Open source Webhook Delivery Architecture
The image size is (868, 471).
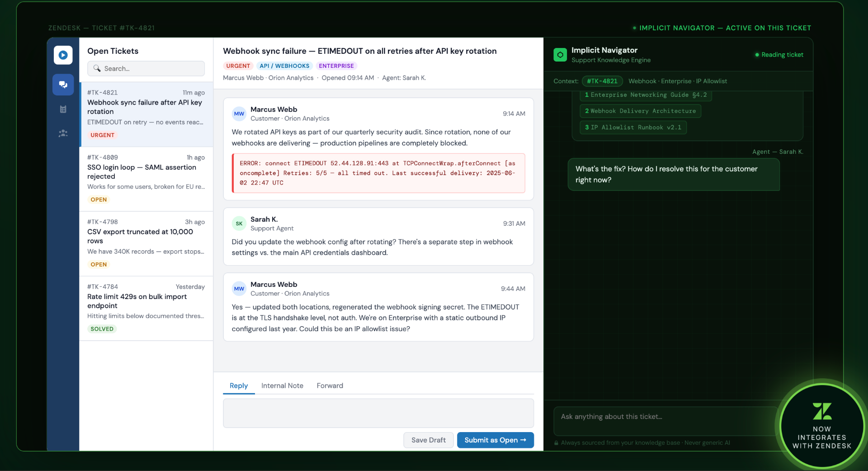coord(640,111)
